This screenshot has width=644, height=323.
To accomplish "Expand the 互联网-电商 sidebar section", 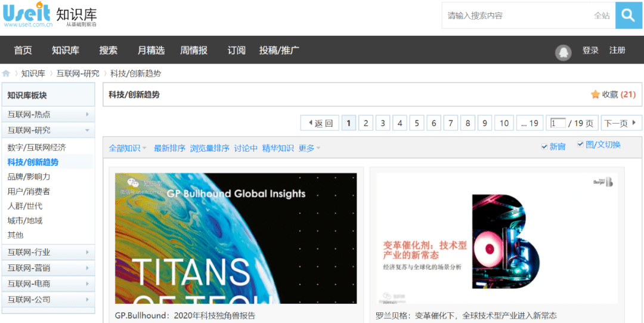I will [48, 284].
